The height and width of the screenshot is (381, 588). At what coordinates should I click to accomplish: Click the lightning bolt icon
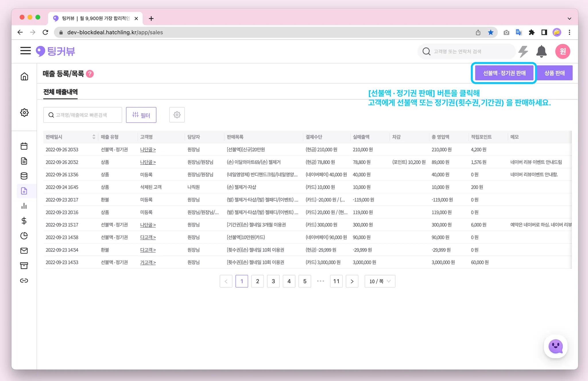(523, 52)
